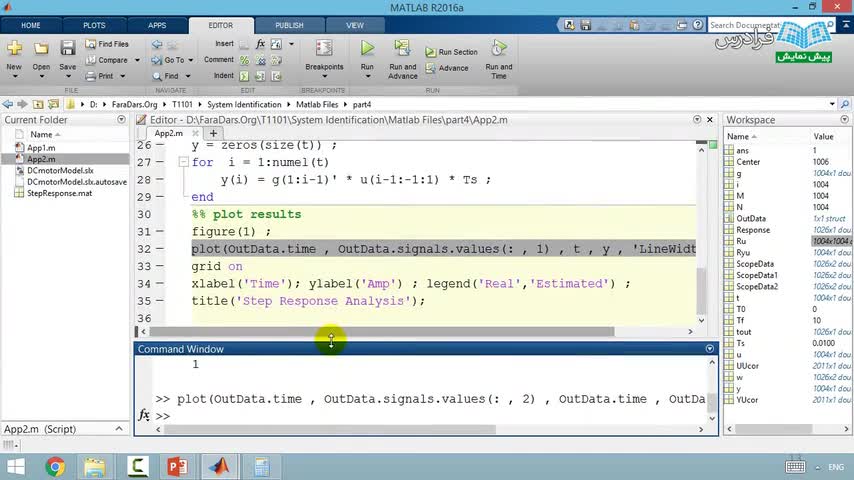This screenshot has width=854, height=480.
Task: Click the back navigation arrow
Action: click(x=8, y=104)
